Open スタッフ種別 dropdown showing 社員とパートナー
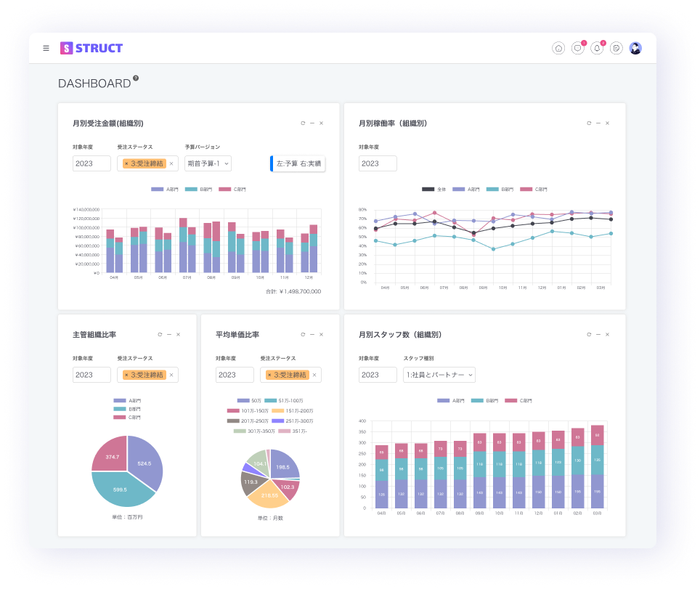 pos(439,375)
